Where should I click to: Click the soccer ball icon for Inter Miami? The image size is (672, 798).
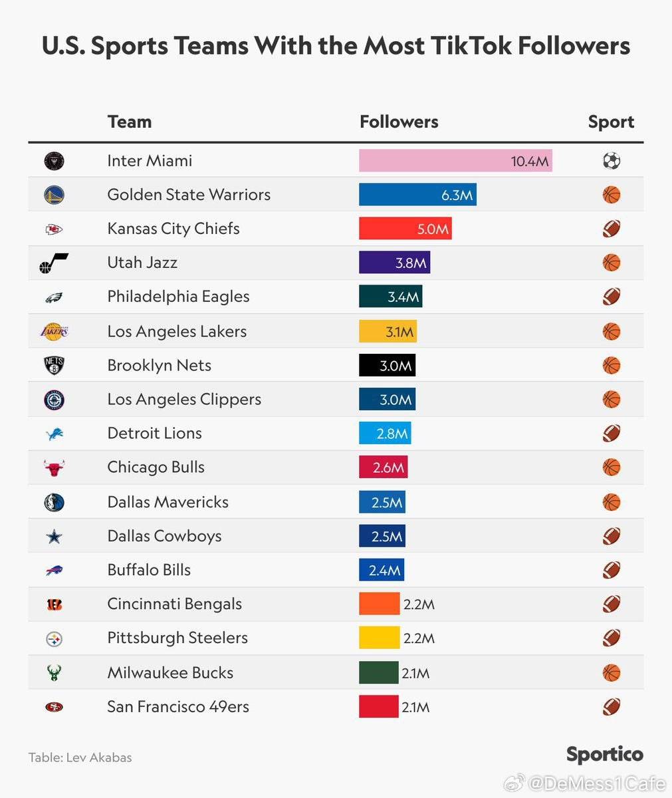pos(612,161)
